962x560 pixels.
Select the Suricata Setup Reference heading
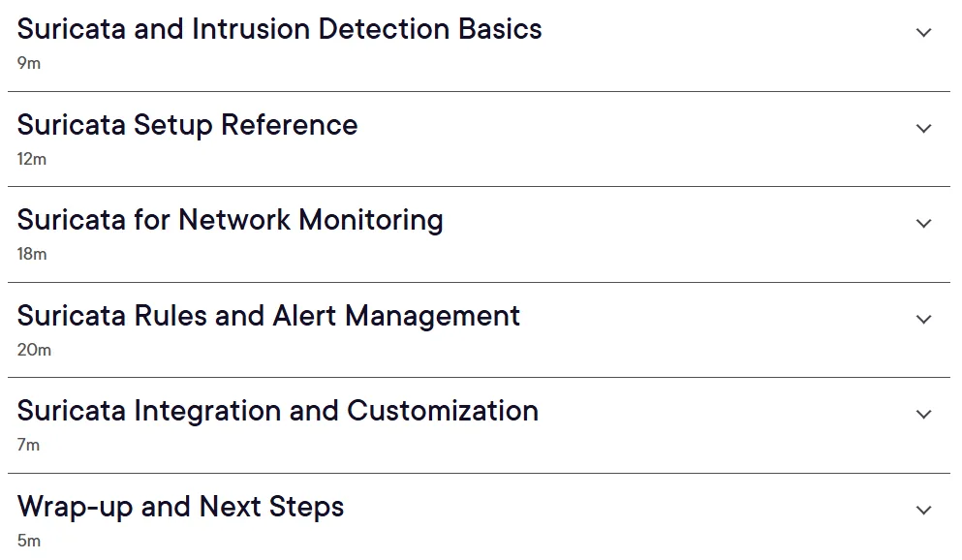tap(187, 125)
